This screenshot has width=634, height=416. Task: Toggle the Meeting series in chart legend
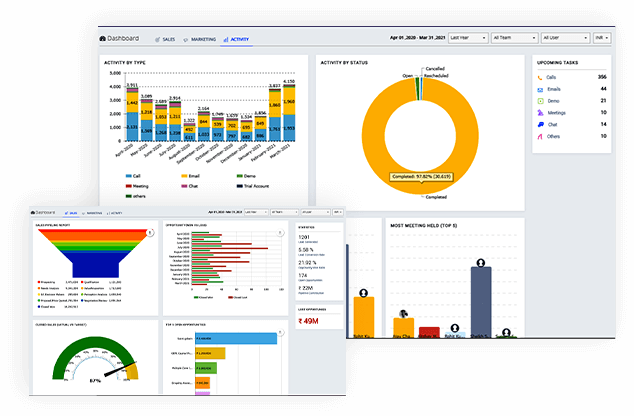[x=137, y=186]
